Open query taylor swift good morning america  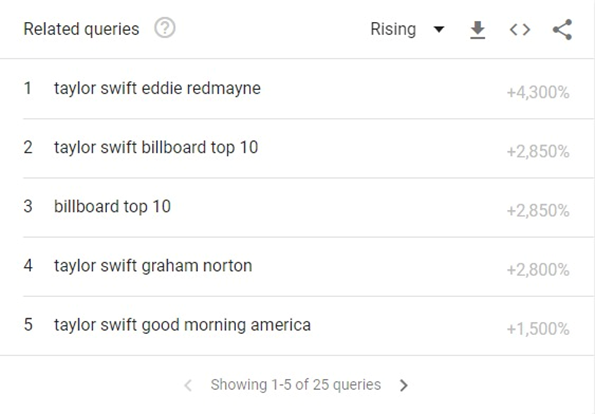click(x=182, y=325)
